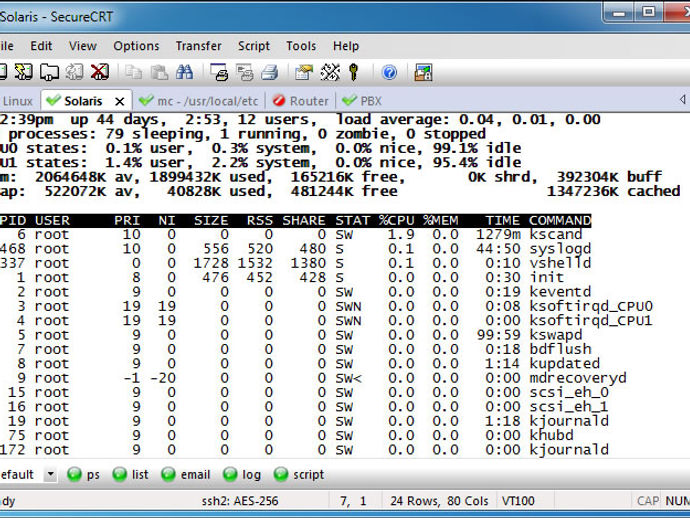Click the Copy toolbar icon
690x518 pixels.
133,72
